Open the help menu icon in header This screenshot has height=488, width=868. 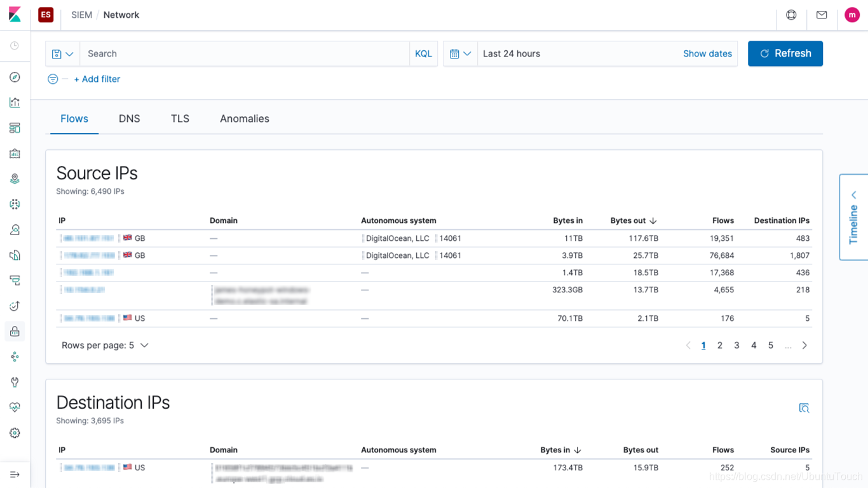point(791,15)
